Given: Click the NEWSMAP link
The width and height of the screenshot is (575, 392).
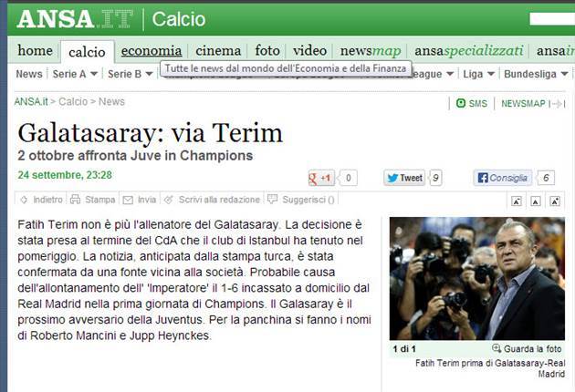Looking at the screenshot, I should [523, 104].
